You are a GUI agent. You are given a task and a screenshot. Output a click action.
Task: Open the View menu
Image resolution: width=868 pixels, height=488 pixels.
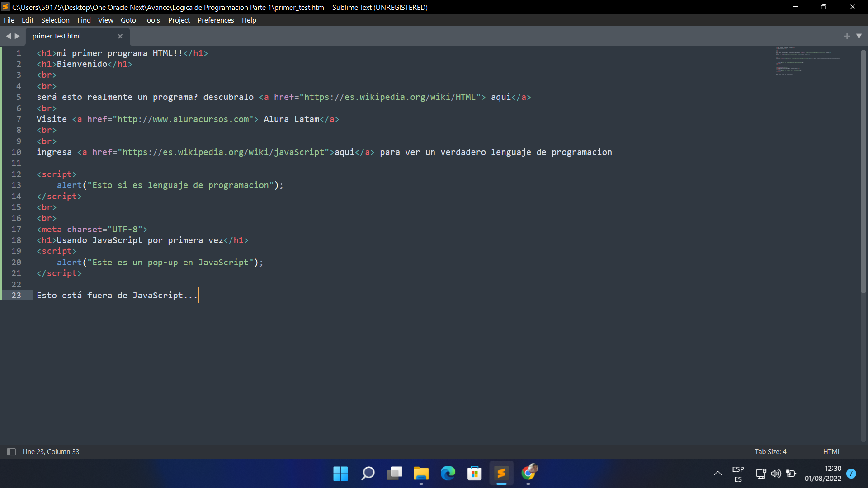pos(106,20)
